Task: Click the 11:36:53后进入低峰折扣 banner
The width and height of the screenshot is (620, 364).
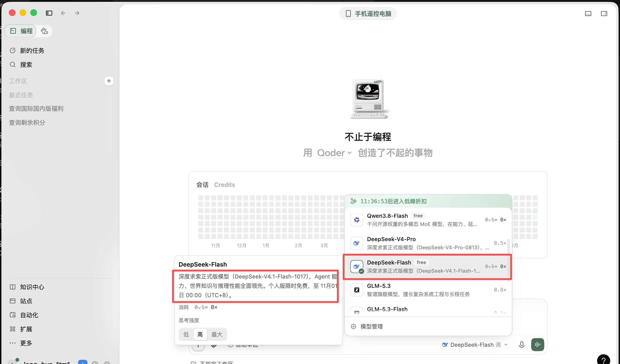Action: point(428,201)
